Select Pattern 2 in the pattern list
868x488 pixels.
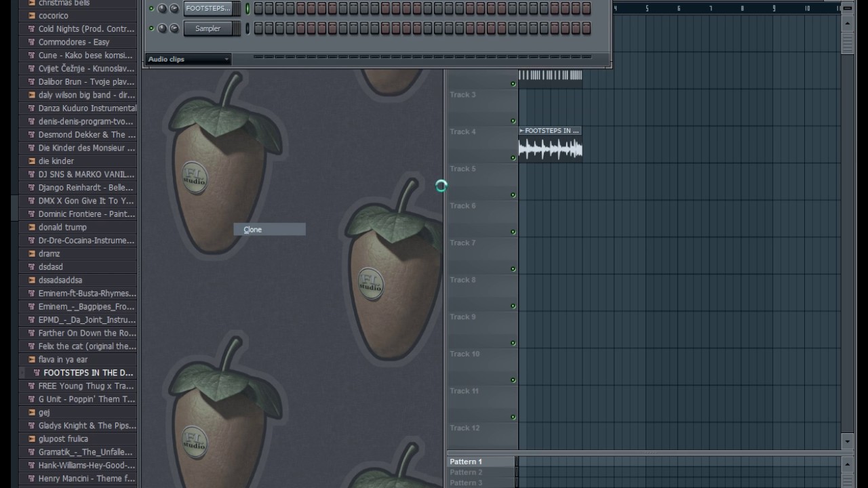(481, 472)
